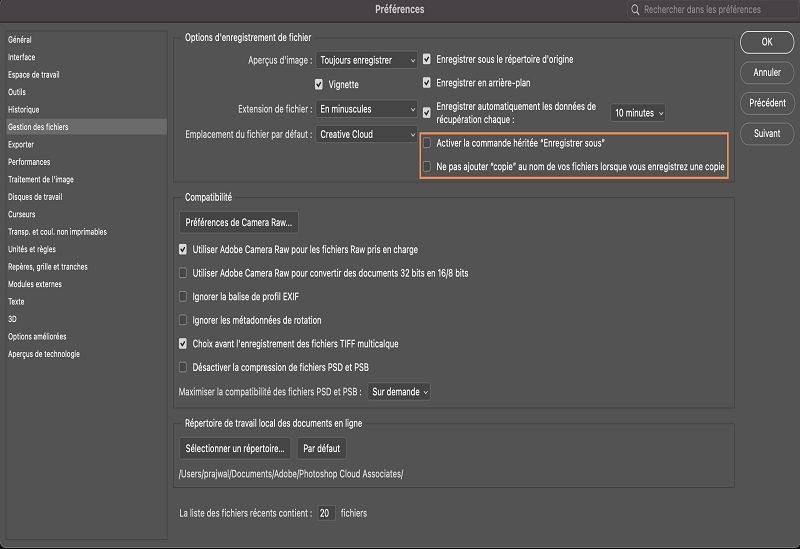Toggle Choix avant l'enregistrement TIFF multicalque
The width and height of the screenshot is (800, 549).
point(183,344)
